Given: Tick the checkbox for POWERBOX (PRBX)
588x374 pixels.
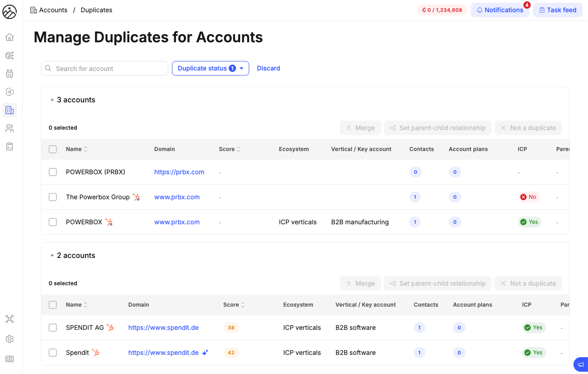Looking at the screenshot, I should tap(53, 172).
